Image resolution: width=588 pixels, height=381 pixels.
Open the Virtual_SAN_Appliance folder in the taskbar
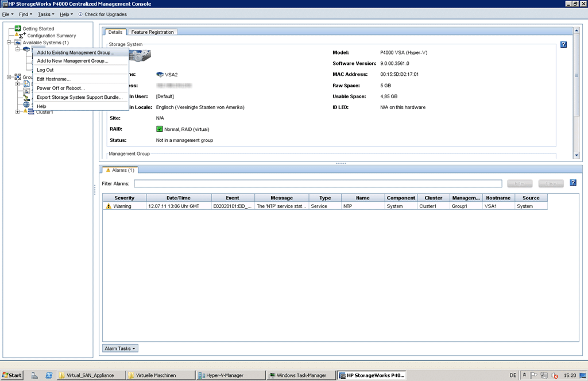coord(91,375)
